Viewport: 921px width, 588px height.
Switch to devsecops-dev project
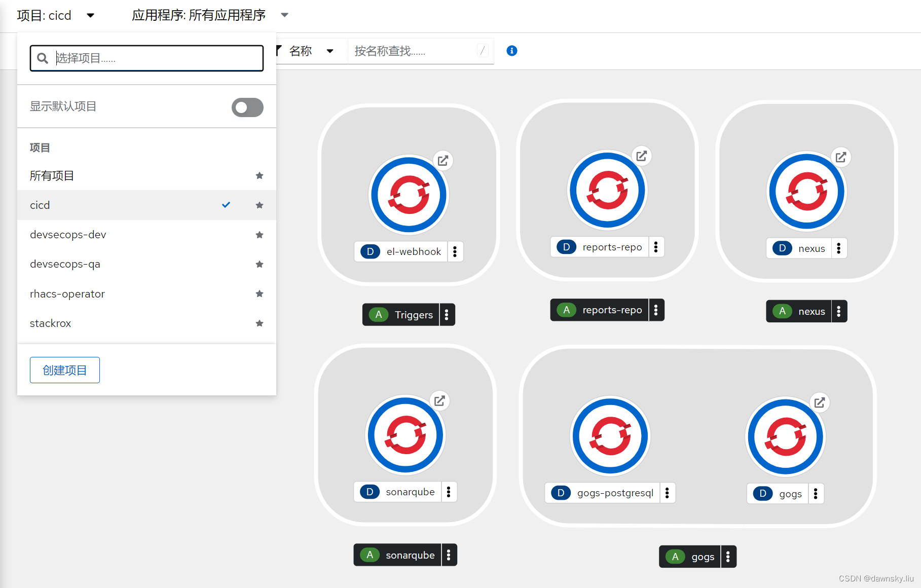tap(146, 235)
